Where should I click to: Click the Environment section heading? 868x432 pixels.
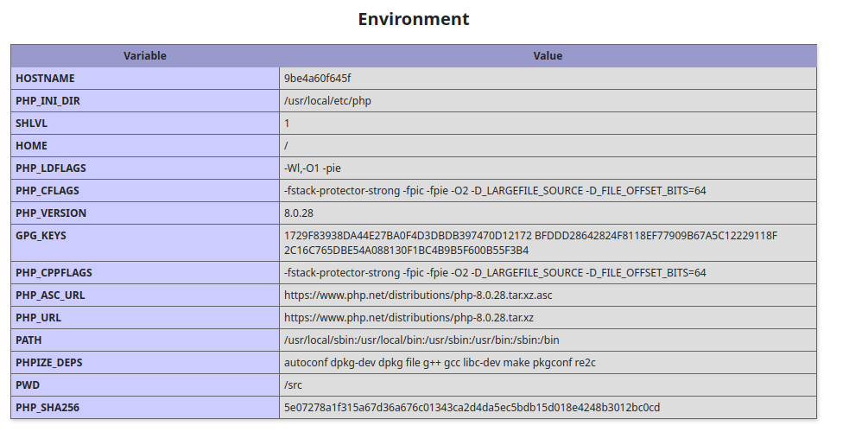tap(414, 19)
